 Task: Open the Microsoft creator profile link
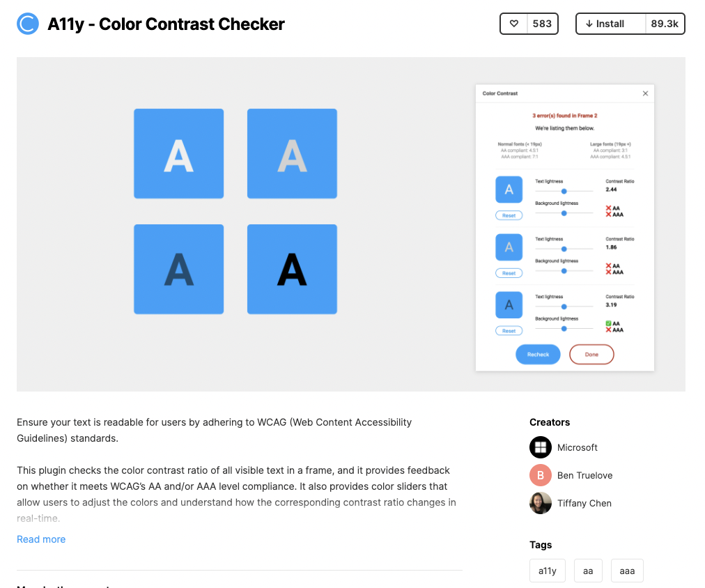[578, 447]
